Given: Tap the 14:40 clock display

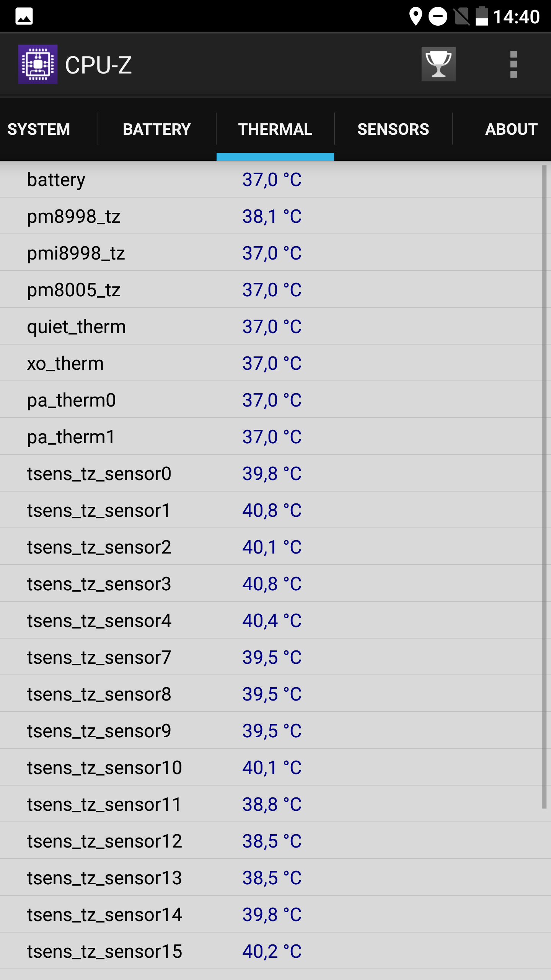Looking at the screenshot, I should (516, 17).
